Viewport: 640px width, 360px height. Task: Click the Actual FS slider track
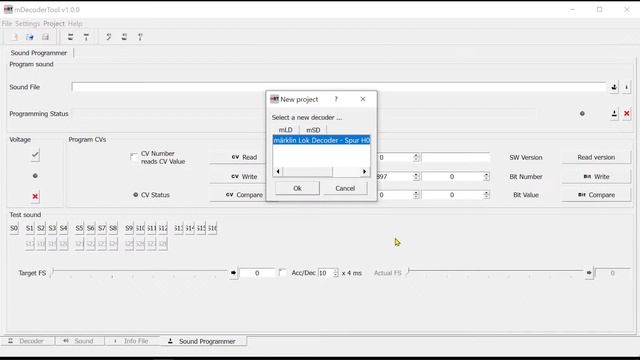click(x=496, y=271)
